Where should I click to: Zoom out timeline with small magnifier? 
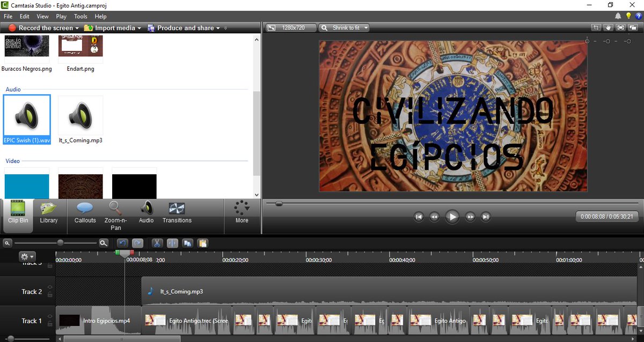pos(8,243)
